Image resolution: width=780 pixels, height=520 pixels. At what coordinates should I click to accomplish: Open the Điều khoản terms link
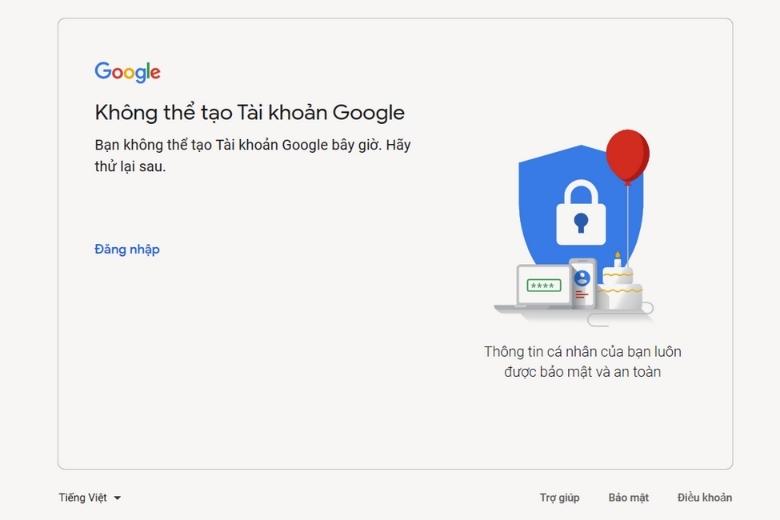click(x=704, y=498)
